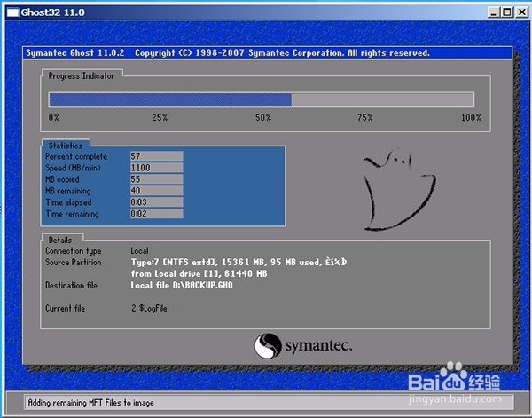This screenshot has width=532, height=418.
Task: Click the Ghost32 window title bar icon
Action: pos(13,12)
